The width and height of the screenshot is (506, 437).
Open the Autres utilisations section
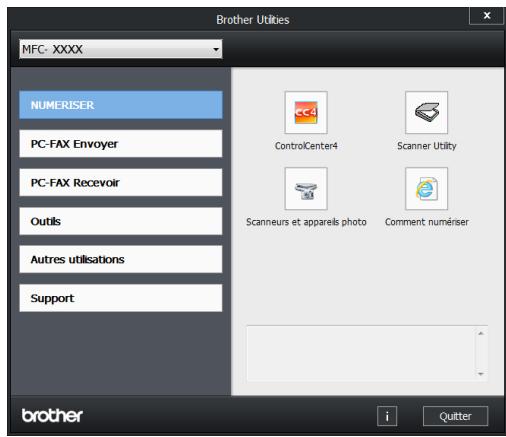121,259
